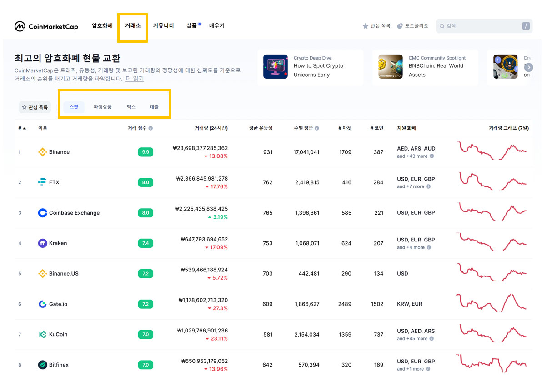The width and height of the screenshot is (547, 392).
Task: Sort by the # rank column header
Action: click(x=22, y=128)
